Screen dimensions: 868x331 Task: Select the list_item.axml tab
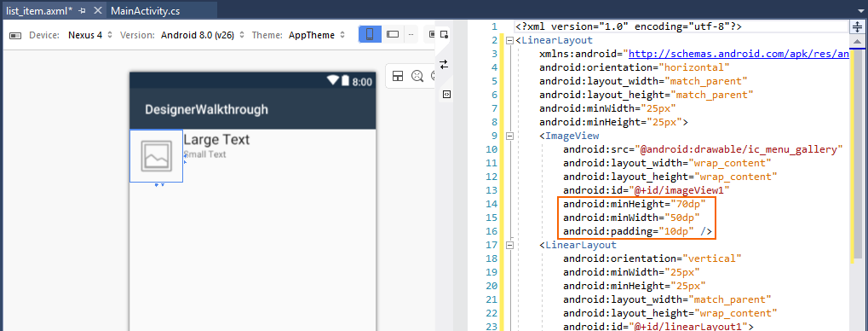(38, 10)
